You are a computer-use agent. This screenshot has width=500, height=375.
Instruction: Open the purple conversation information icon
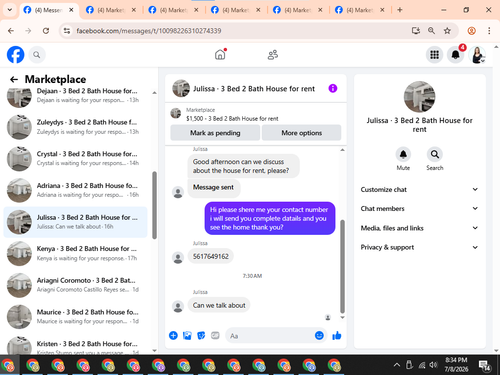pyautogui.click(x=333, y=88)
